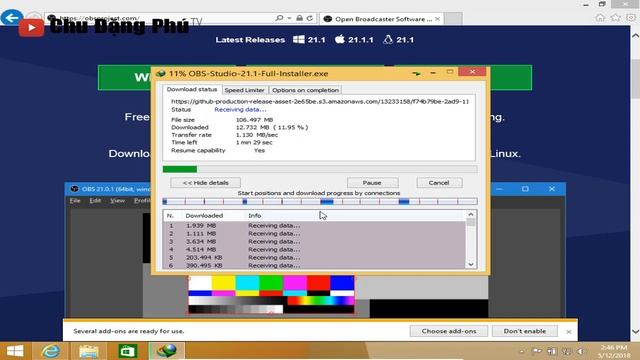Click the Hide details button
The image size is (640, 360).
click(x=205, y=183)
